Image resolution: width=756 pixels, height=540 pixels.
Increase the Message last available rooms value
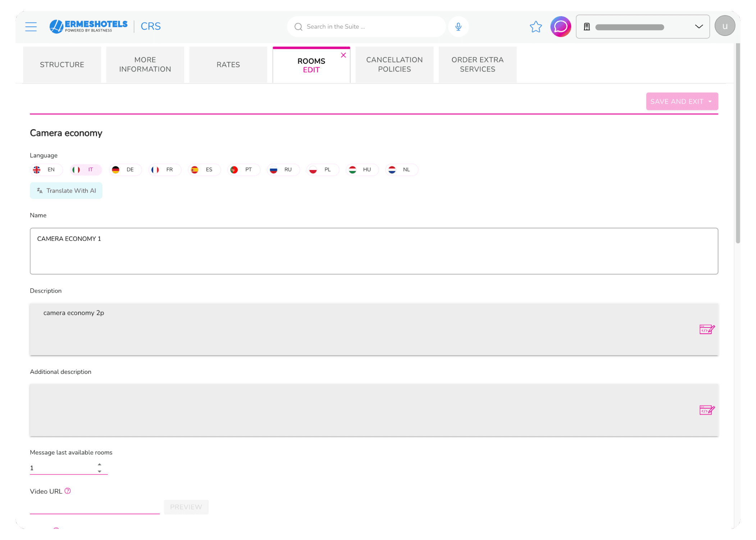[100, 464]
